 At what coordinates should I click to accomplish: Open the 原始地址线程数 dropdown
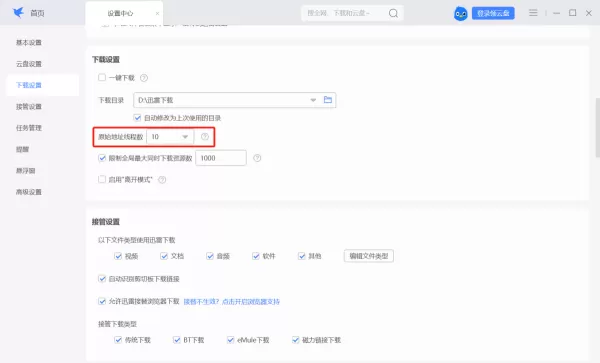tap(170, 137)
